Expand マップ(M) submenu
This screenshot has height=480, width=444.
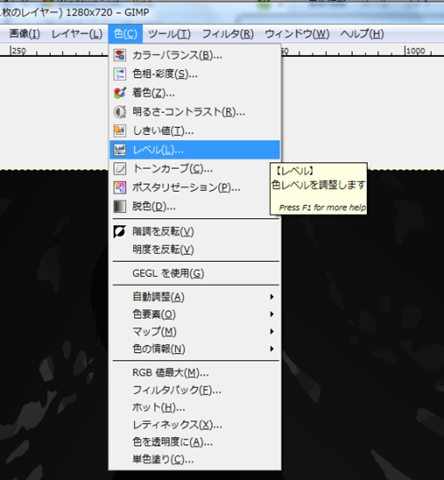tap(195, 331)
